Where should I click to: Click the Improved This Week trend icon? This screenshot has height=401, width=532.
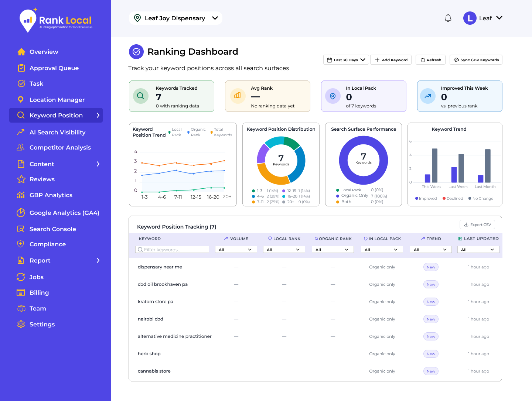tap(428, 96)
